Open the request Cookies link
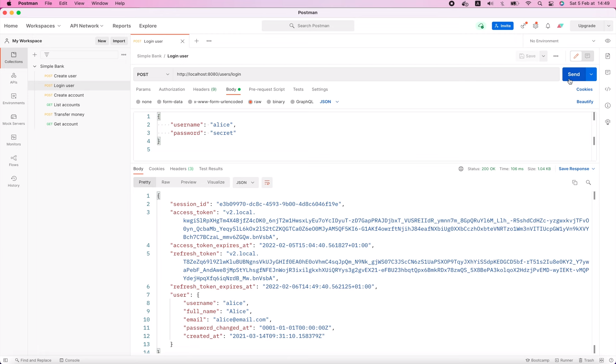The width and height of the screenshot is (616, 364). pyautogui.click(x=584, y=89)
